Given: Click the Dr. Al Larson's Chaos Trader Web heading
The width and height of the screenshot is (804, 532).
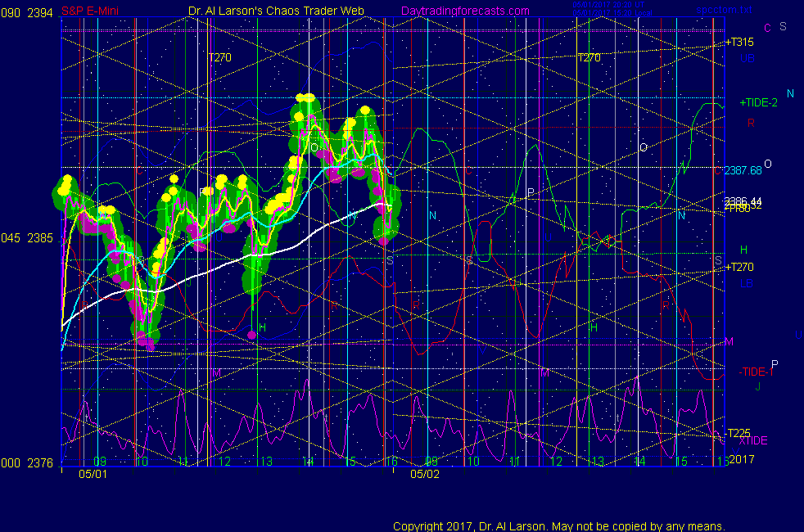Looking at the screenshot, I should click(x=276, y=11).
